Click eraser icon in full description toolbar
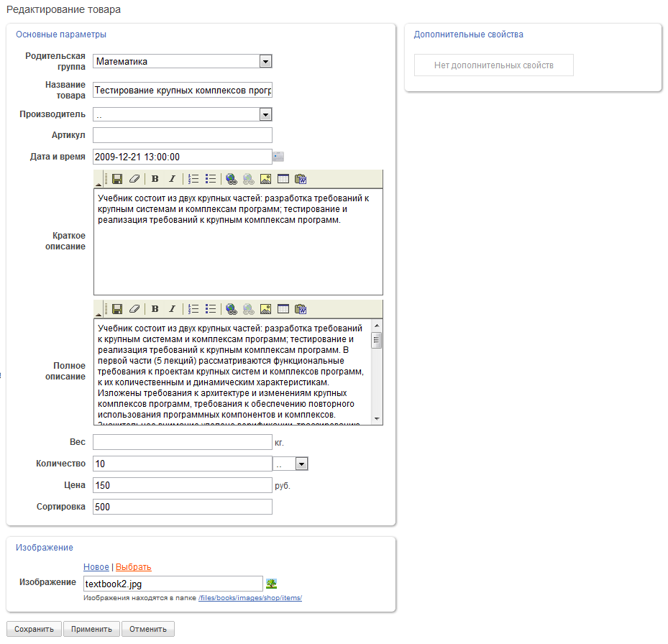The height and width of the screenshot is (644, 668). [x=134, y=309]
